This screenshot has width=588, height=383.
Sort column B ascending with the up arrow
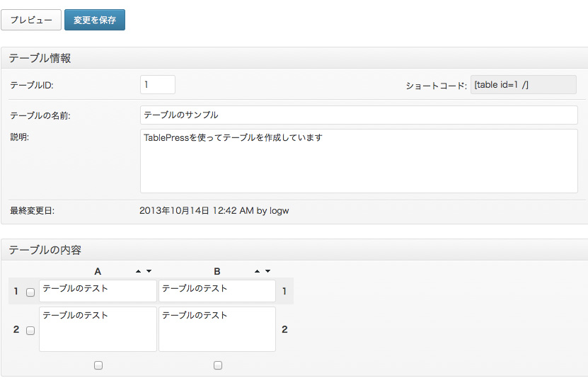pos(258,271)
